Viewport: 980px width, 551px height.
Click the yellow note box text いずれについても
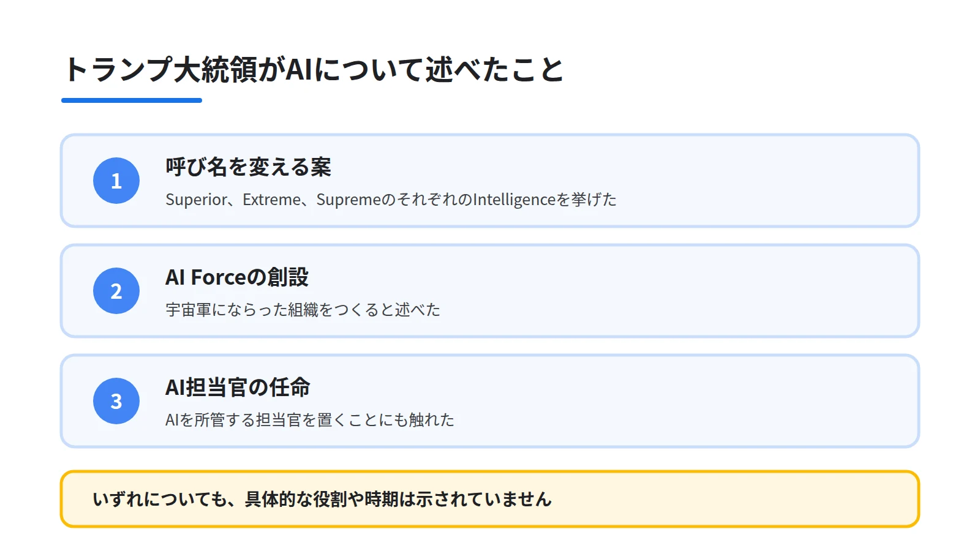tap(322, 499)
